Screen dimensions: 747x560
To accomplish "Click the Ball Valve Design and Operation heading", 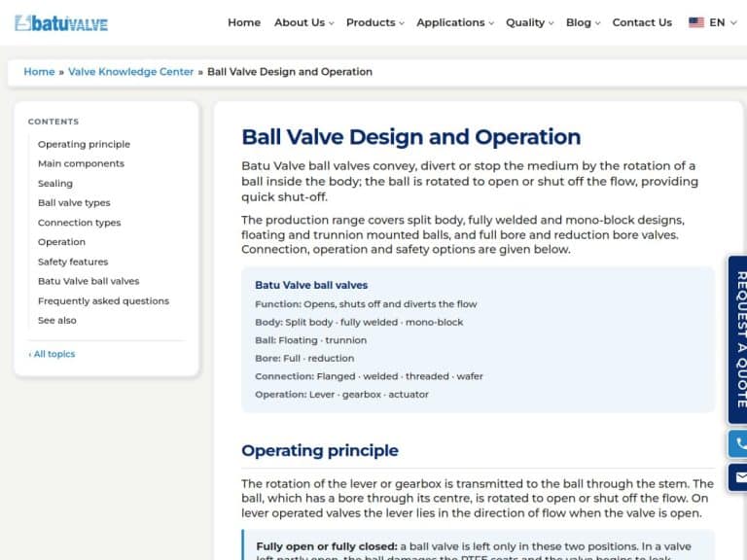I will (410, 137).
